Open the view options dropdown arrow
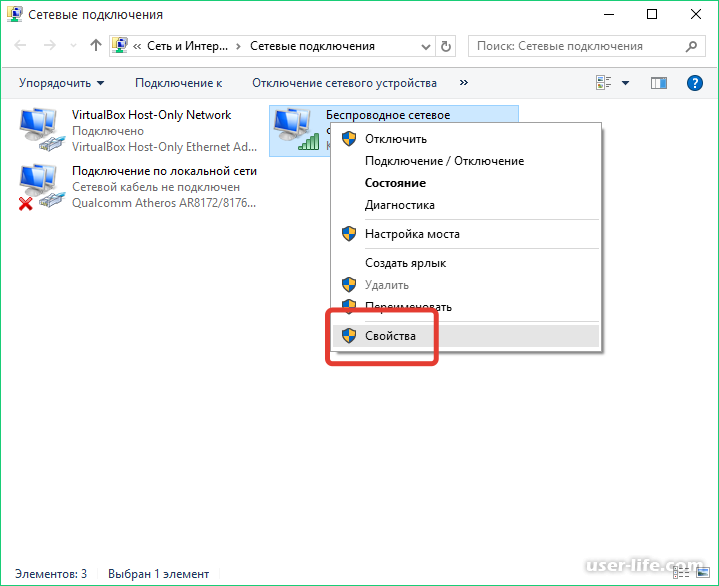Image resolution: width=719 pixels, height=586 pixels. [x=626, y=83]
